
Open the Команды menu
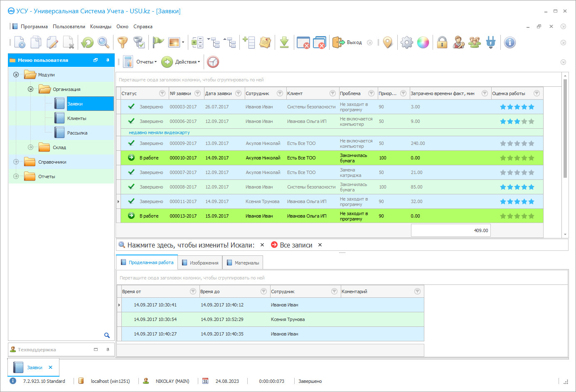101,27
